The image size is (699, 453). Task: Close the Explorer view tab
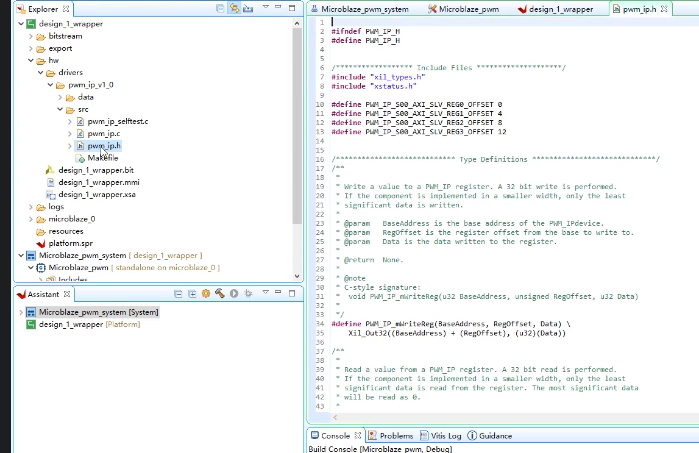click(66, 9)
